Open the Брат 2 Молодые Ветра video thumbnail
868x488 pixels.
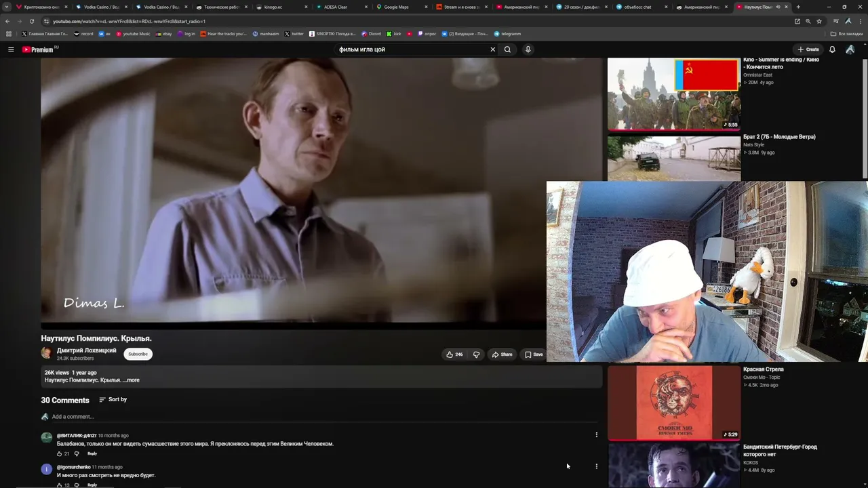pos(674,159)
